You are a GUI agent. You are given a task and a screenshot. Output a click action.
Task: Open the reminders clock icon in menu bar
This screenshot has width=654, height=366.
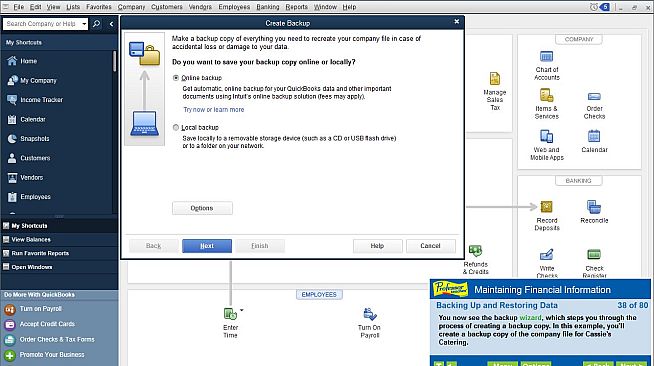(x=594, y=7)
